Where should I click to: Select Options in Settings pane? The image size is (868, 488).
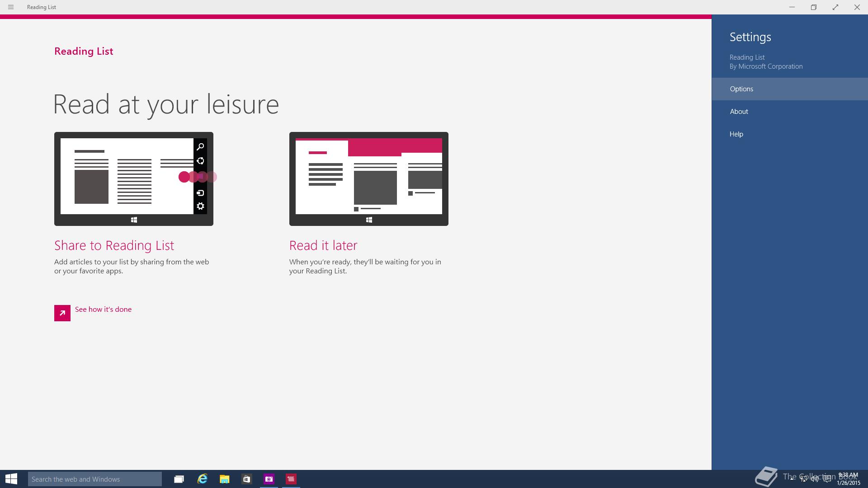[790, 89]
